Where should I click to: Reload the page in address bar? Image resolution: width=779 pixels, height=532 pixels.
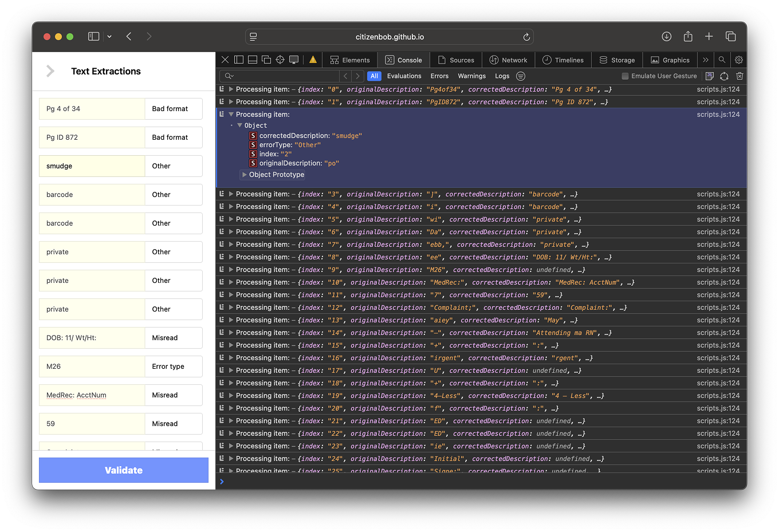click(526, 37)
